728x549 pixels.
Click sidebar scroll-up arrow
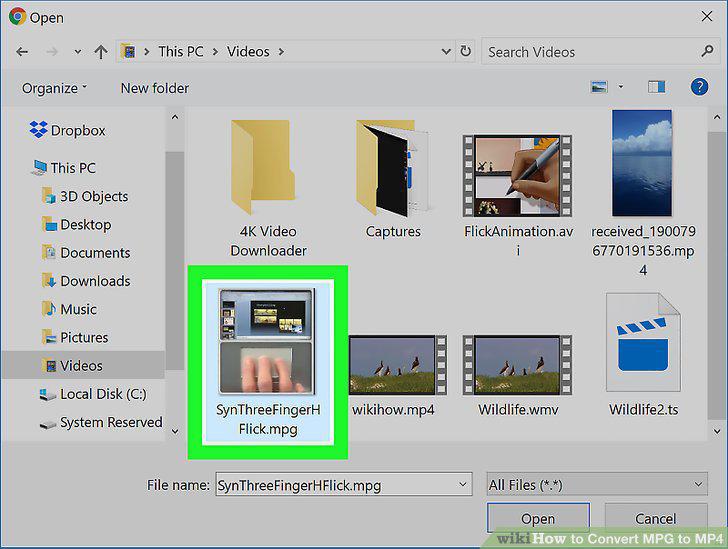(x=175, y=117)
